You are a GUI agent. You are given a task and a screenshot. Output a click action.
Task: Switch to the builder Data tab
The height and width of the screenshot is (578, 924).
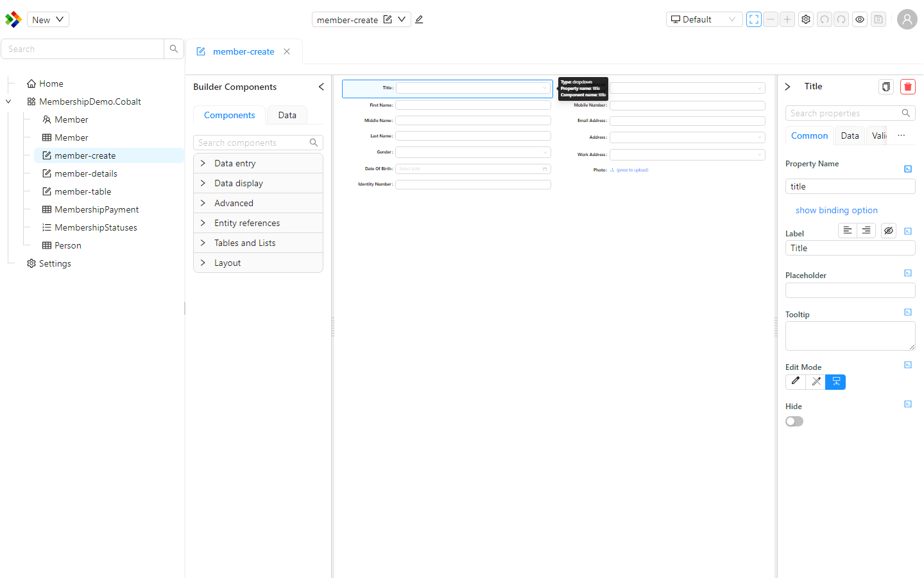click(287, 115)
